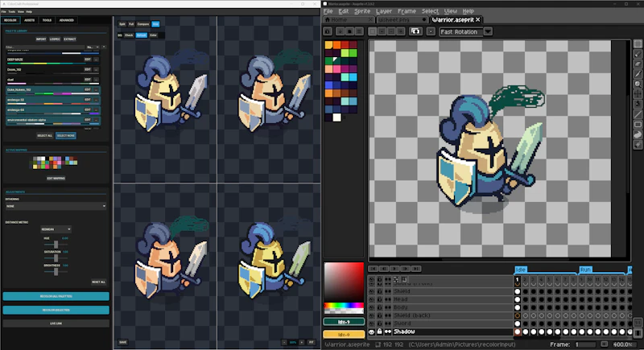The width and height of the screenshot is (644, 350).
Task: Click the LOSPEC button
Action: 55,39
